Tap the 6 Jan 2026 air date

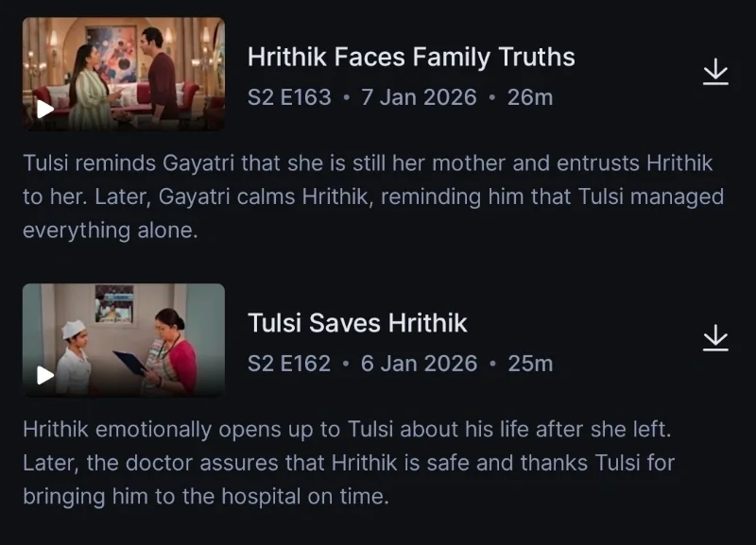tap(419, 364)
